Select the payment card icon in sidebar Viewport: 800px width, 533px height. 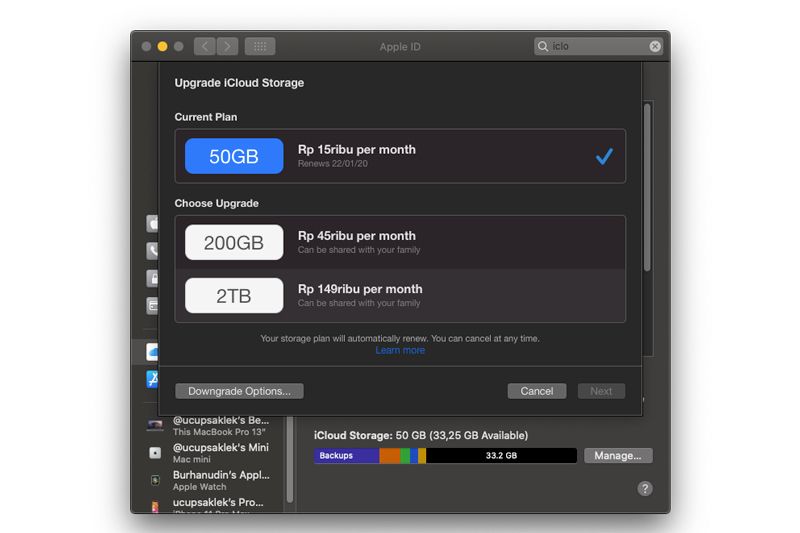point(152,306)
